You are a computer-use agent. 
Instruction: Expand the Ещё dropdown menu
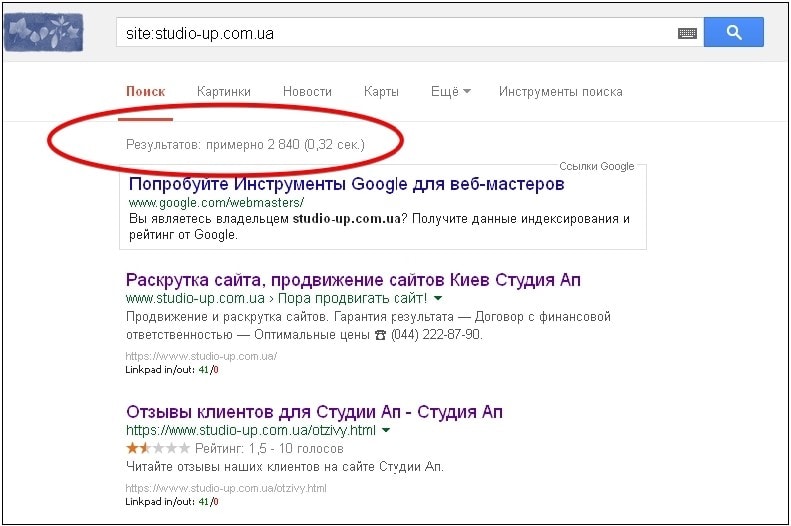pos(450,92)
